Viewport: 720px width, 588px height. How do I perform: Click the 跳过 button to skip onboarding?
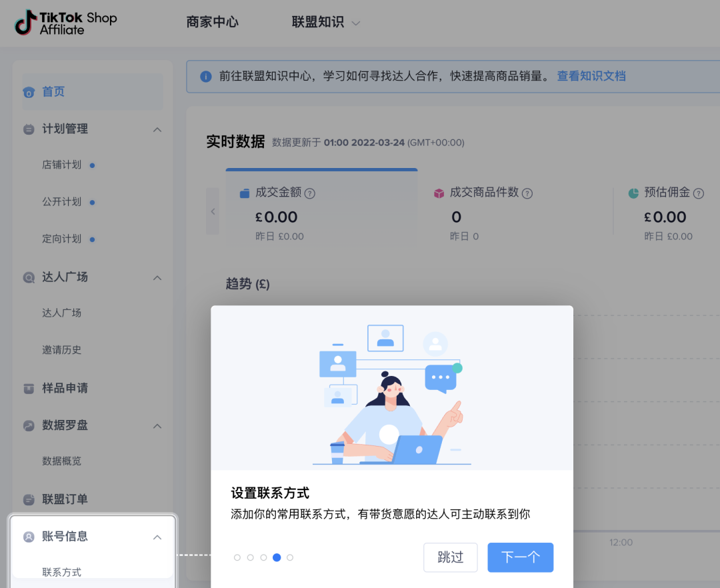(x=451, y=557)
